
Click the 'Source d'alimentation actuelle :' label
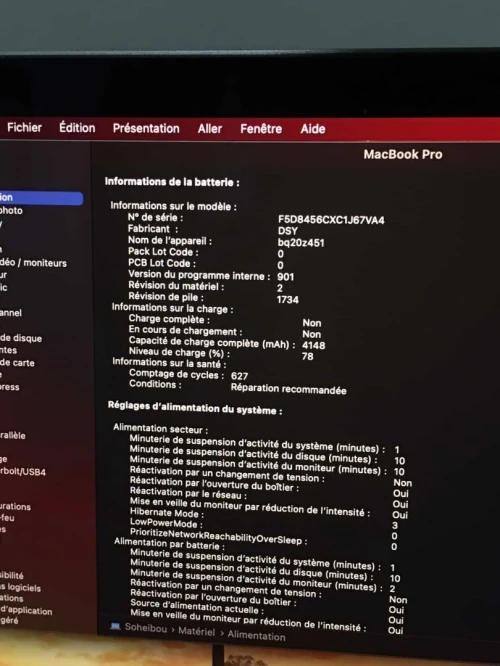pyautogui.click(x=197, y=607)
